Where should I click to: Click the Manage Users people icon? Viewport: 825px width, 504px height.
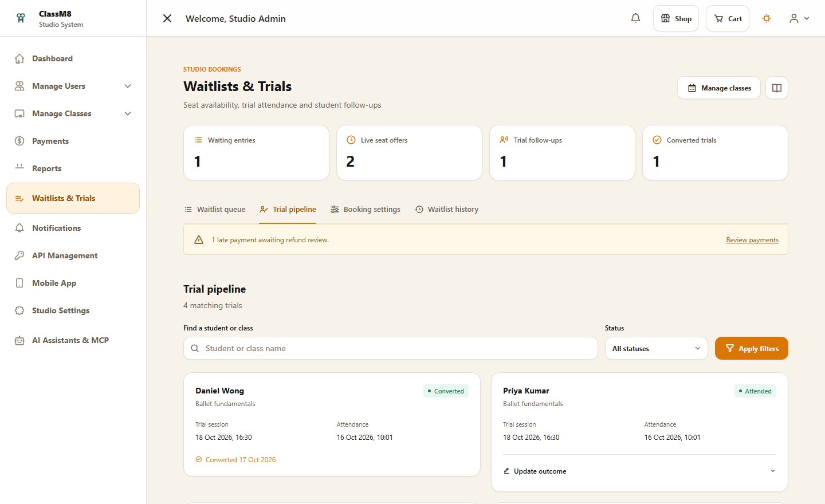pyautogui.click(x=19, y=86)
